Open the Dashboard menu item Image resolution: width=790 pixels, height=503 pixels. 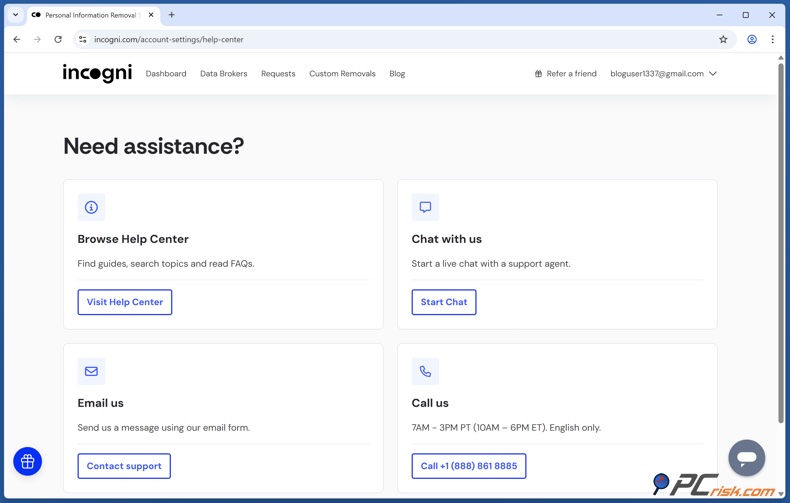(166, 74)
